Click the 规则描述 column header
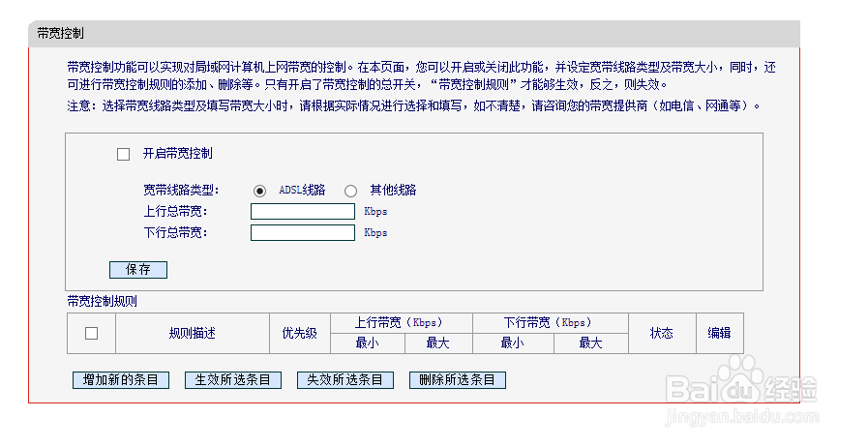The image size is (868, 447). click(x=193, y=334)
